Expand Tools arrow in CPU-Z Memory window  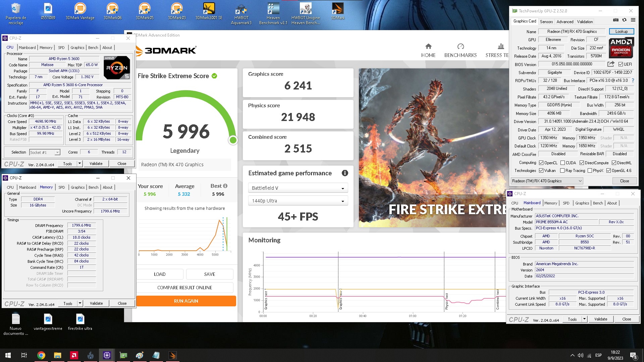tap(80, 303)
